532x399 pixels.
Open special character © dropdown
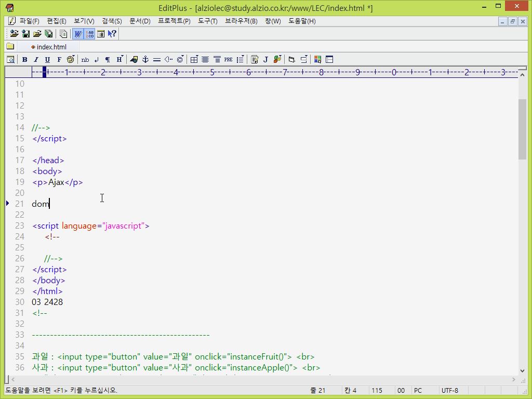click(180, 59)
